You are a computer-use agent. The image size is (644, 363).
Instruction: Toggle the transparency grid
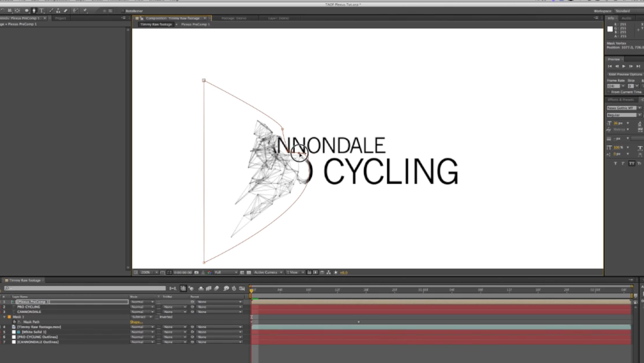pos(249,272)
